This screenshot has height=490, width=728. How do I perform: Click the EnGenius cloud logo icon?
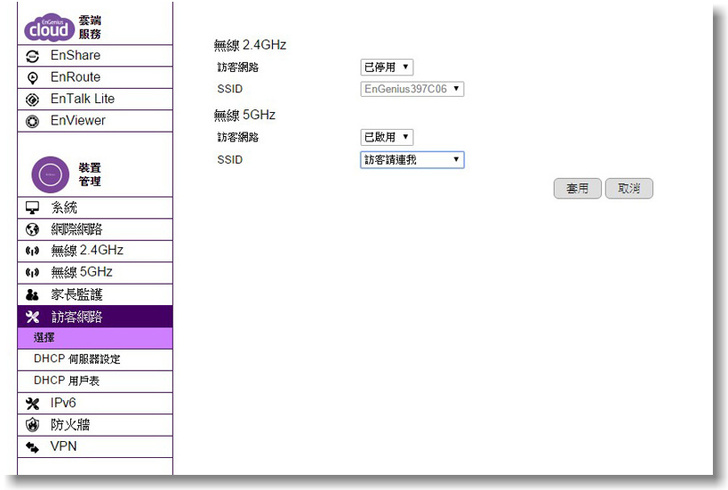point(49,26)
